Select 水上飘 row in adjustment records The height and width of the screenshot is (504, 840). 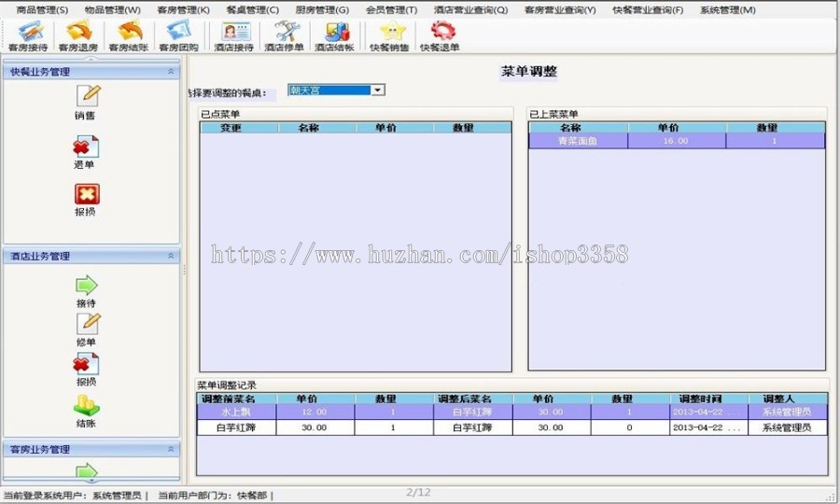(x=511, y=412)
